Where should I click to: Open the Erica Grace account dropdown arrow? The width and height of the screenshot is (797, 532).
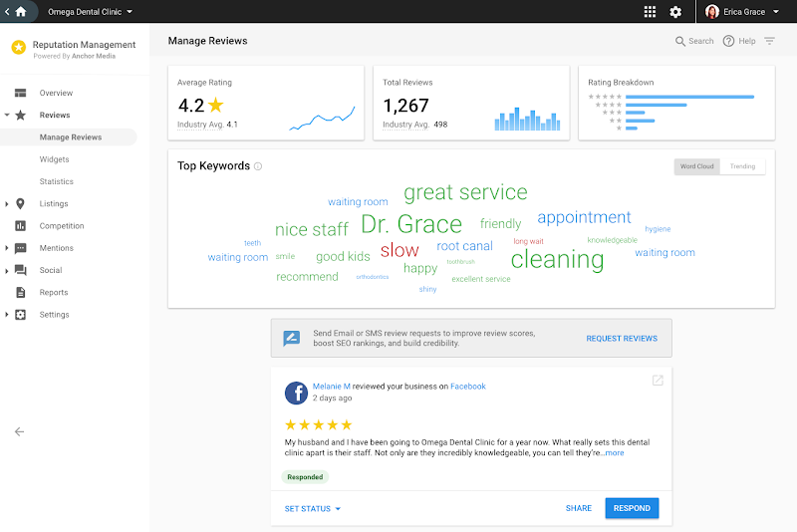776,12
